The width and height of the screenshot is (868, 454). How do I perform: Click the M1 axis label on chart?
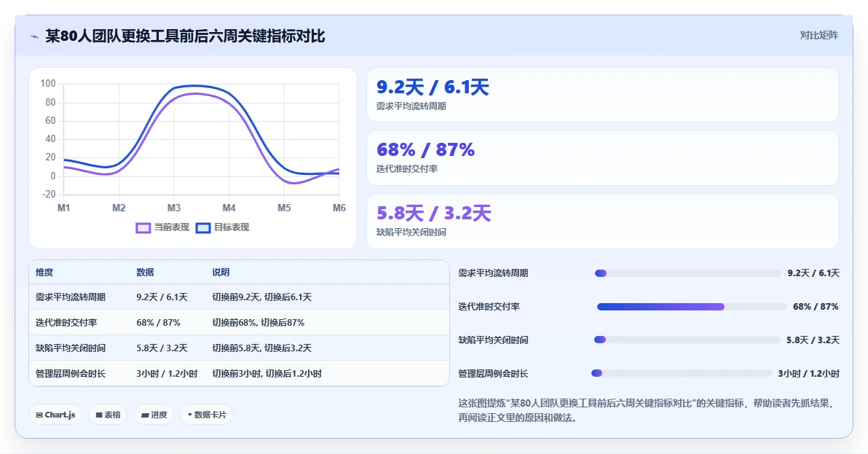(x=63, y=208)
